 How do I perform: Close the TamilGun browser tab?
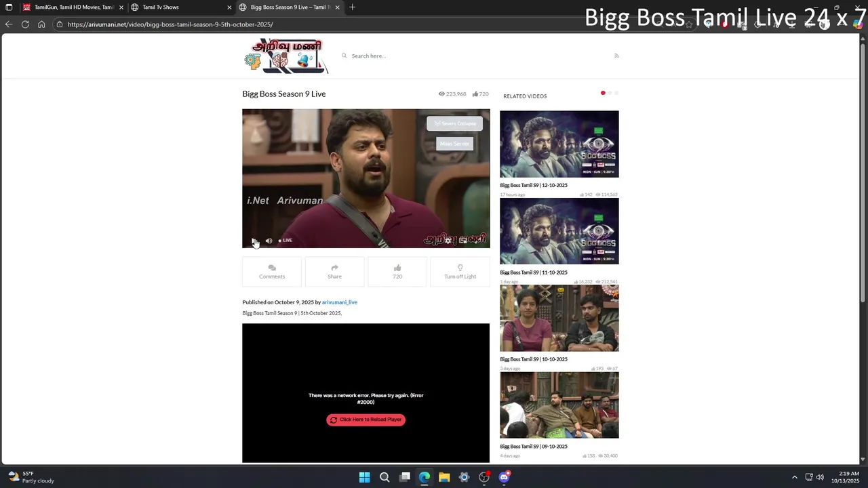(121, 7)
